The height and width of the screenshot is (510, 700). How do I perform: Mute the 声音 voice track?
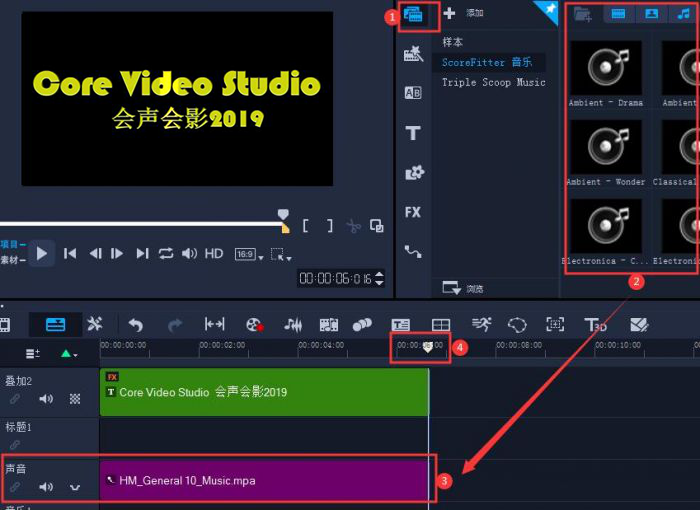pyautogui.click(x=46, y=486)
